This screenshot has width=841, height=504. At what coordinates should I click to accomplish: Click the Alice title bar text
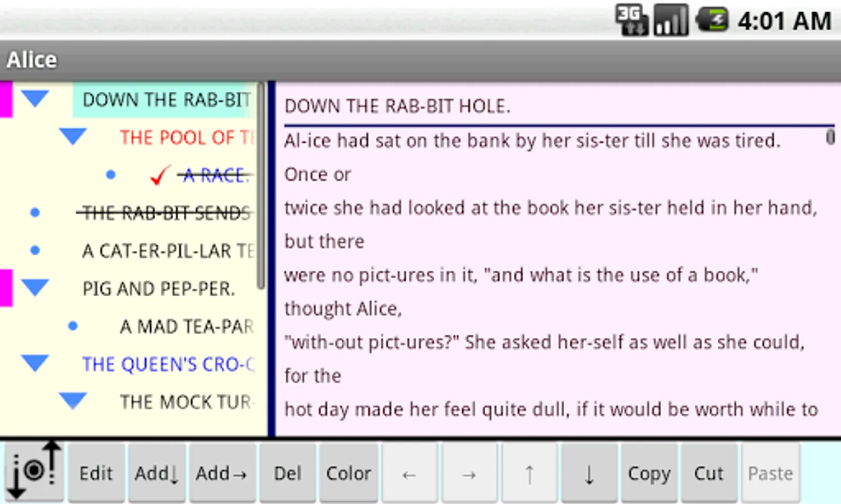(32, 60)
